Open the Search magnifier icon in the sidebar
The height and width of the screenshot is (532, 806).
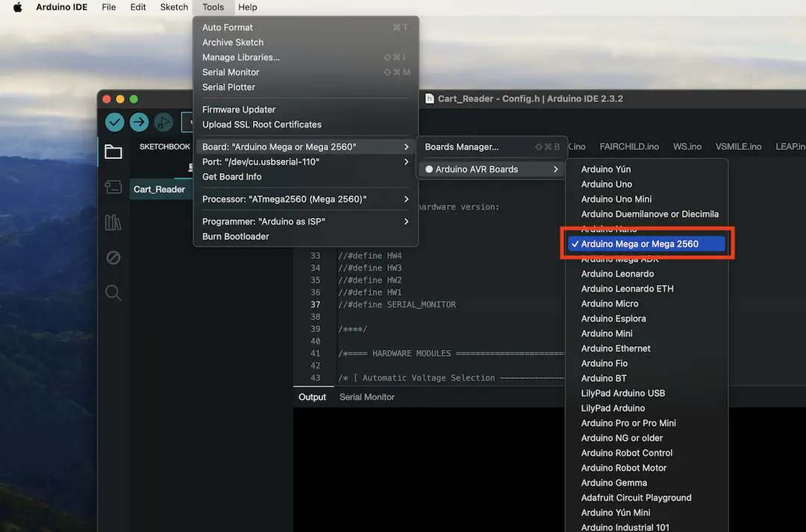coord(113,293)
